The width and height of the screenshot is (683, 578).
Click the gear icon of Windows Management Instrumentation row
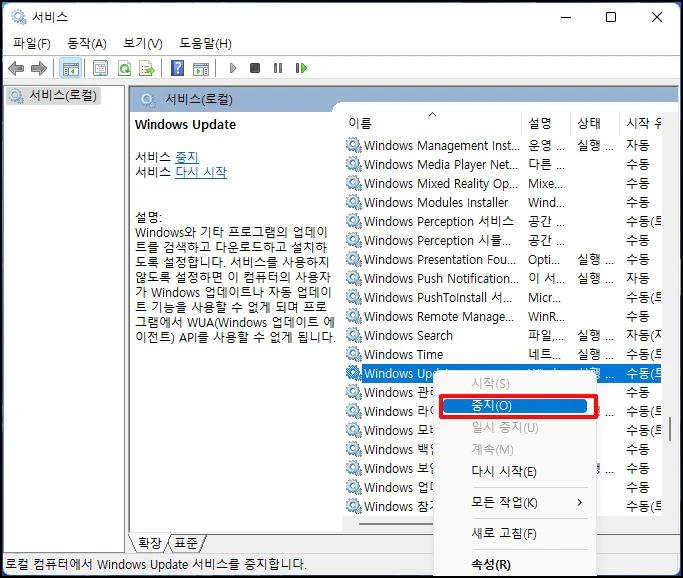pos(354,145)
